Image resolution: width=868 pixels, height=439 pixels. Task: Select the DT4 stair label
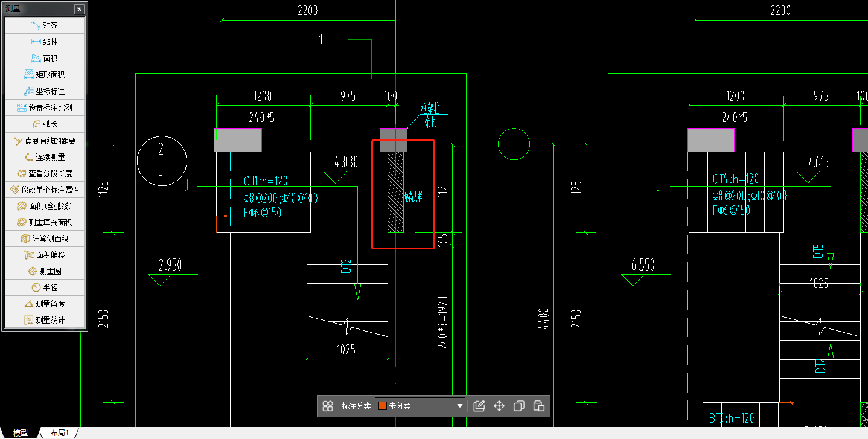(x=820, y=366)
